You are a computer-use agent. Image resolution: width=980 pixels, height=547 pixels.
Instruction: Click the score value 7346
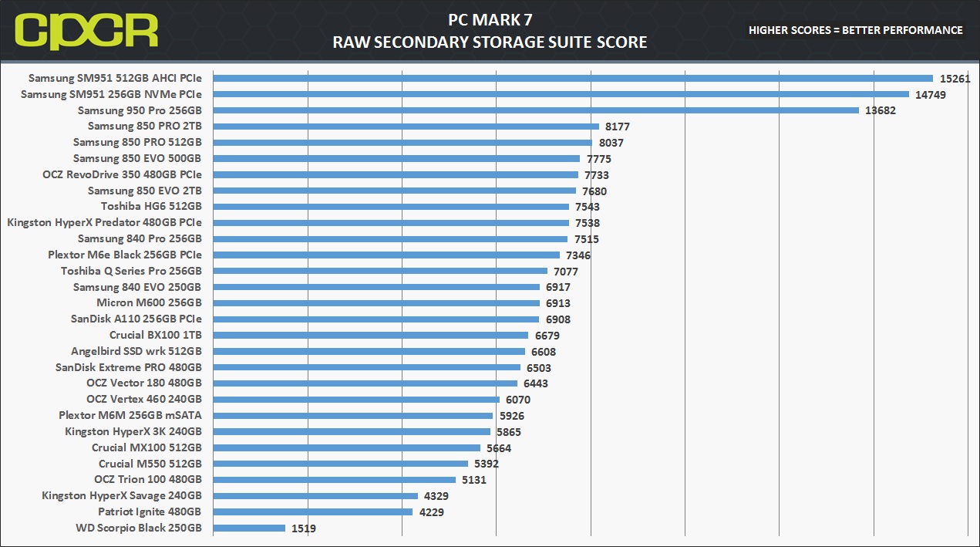pyautogui.click(x=578, y=255)
